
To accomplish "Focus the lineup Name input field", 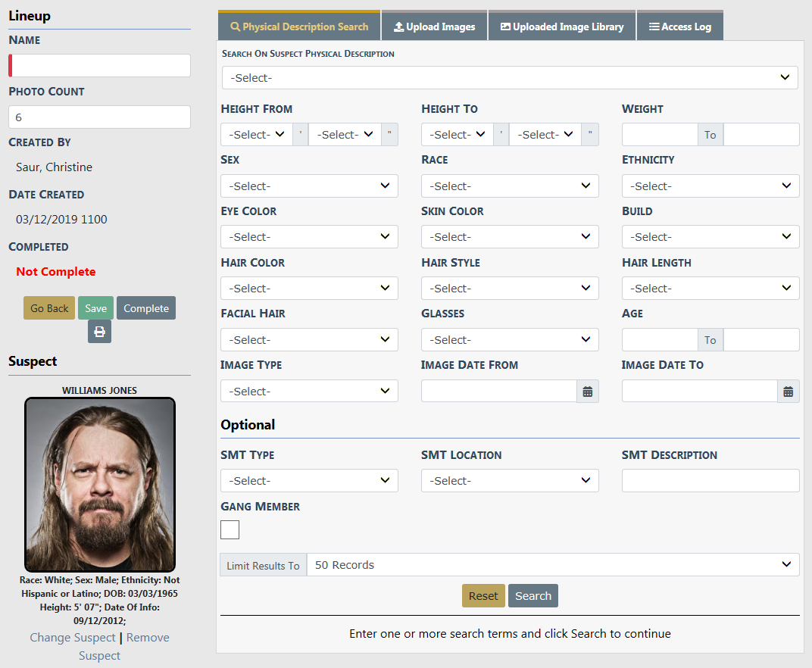I will coord(100,66).
